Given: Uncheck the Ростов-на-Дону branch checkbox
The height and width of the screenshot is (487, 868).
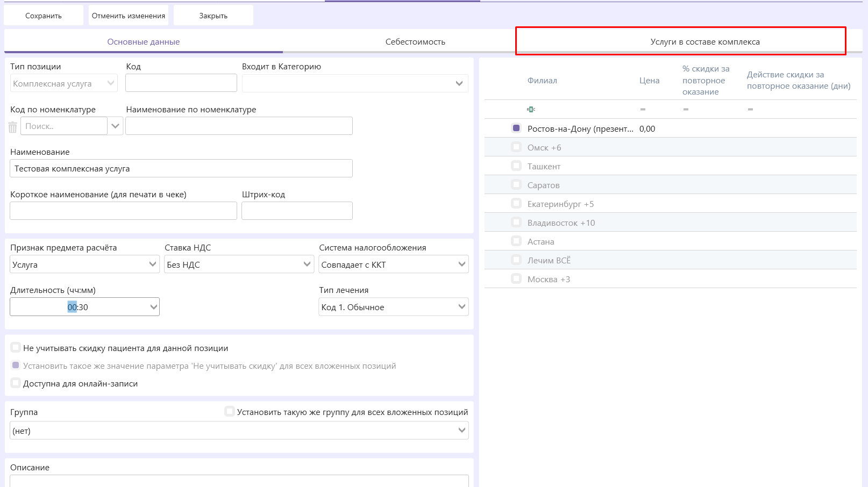Looking at the screenshot, I should click(516, 128).
